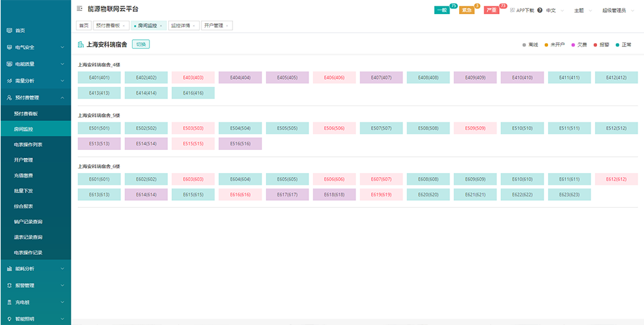Close the 预付费看板 tab
644x325 pixels.
[x=124, y=26]
